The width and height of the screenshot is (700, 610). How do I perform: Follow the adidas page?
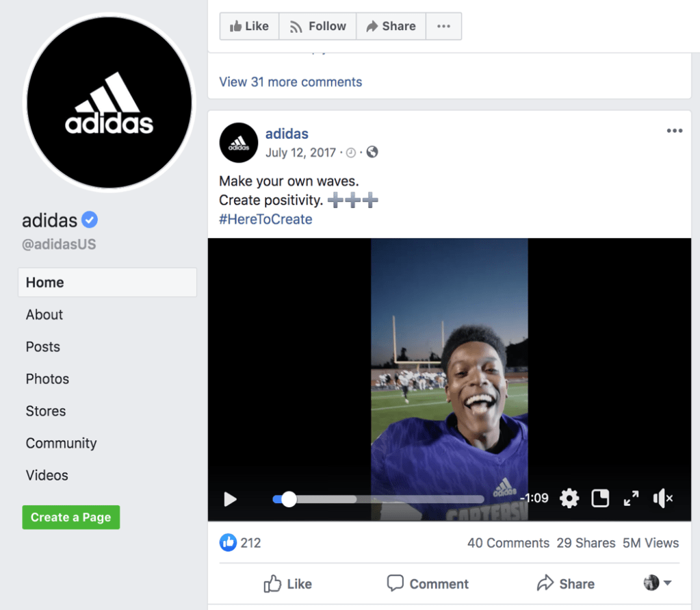click(x=317, y=26)
